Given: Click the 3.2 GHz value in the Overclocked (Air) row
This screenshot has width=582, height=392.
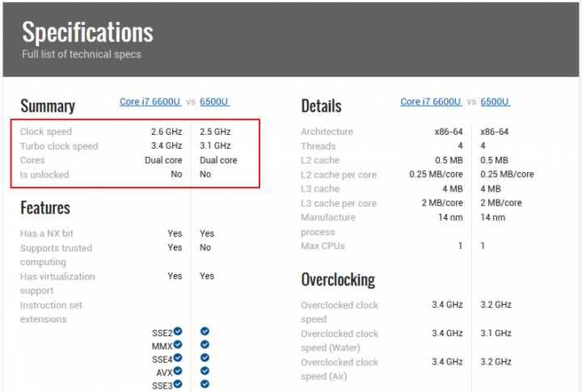Looking at the screenshot, I should click(496, 362).
